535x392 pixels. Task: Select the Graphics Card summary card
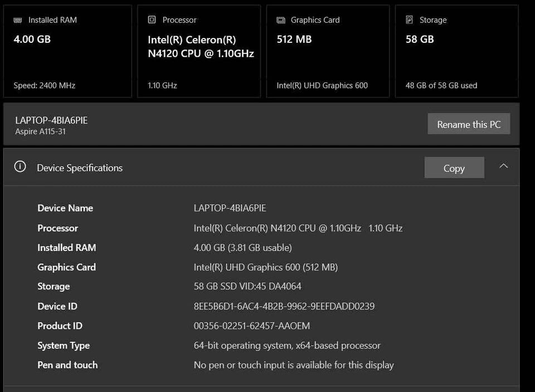(x=328, y=51)
